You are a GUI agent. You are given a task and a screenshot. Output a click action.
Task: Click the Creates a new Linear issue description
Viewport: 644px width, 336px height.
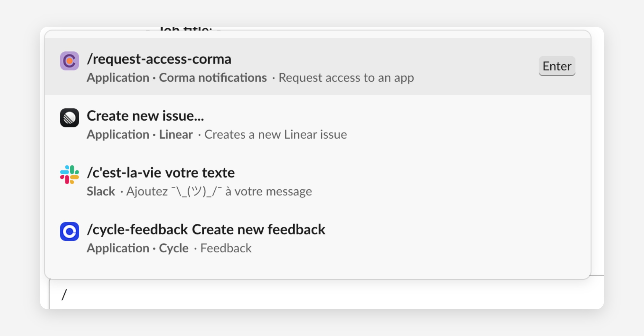(x=276, y=135)
